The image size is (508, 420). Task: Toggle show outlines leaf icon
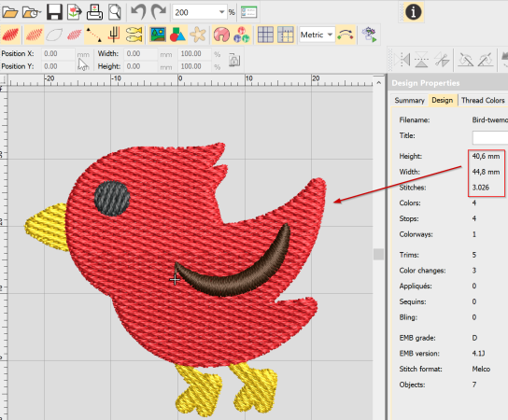click(x=54, y=35)
